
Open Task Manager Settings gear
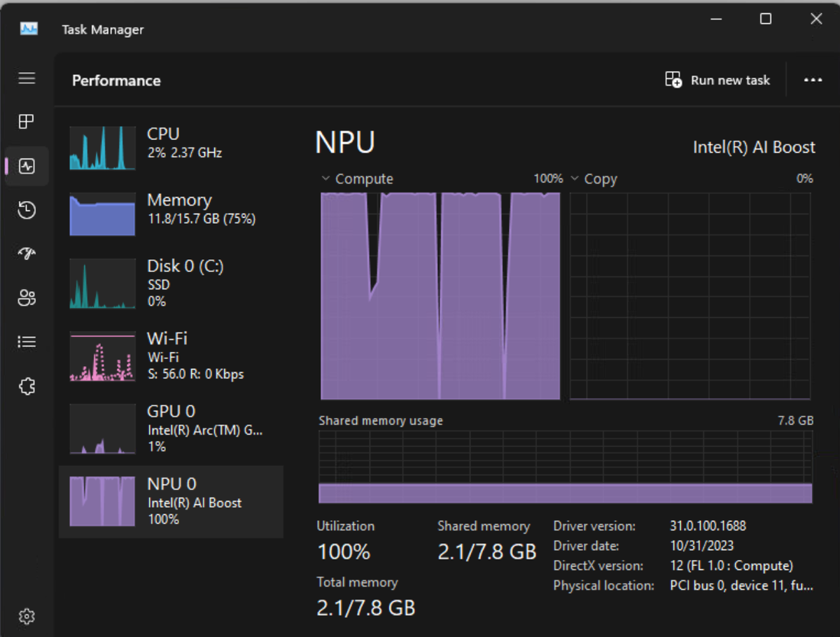[26, 616]
